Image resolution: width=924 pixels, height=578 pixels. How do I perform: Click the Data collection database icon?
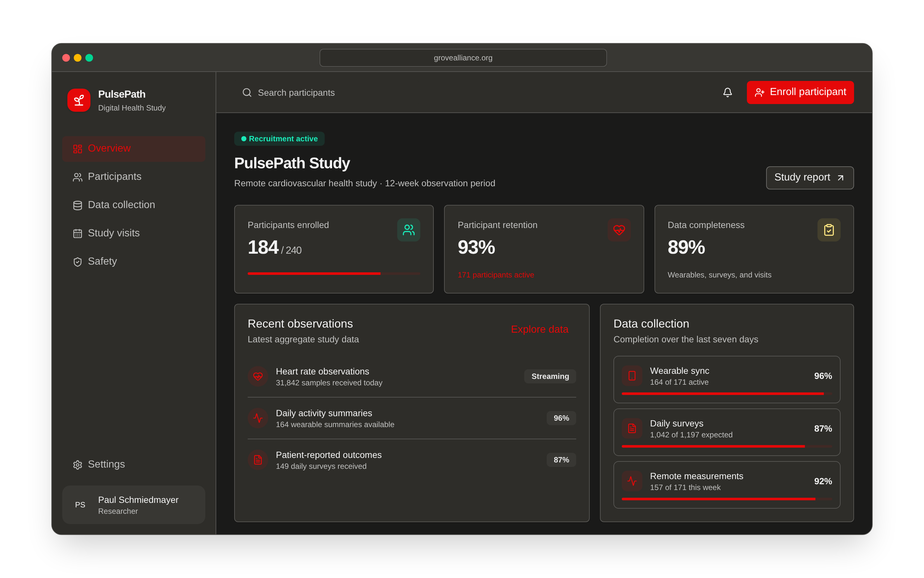click(78, 205)
